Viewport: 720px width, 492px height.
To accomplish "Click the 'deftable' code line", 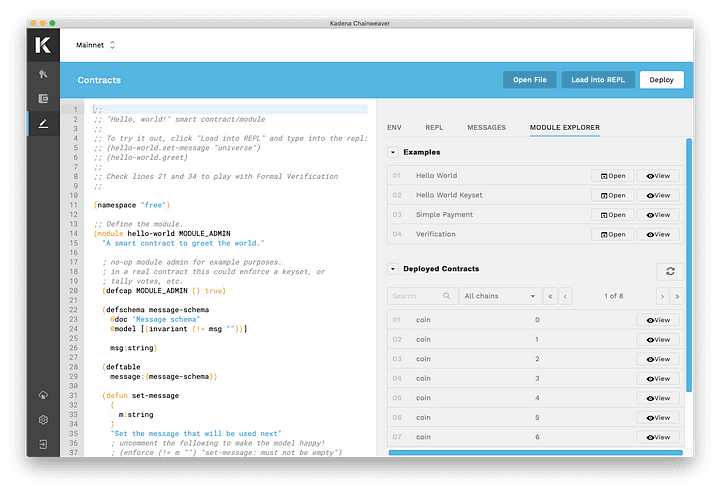I will (122, 367).
